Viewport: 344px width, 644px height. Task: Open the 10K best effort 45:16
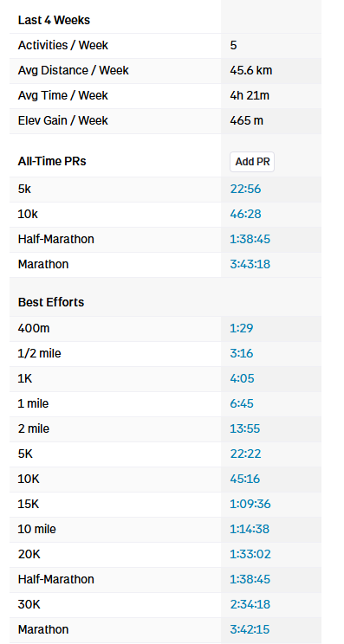(x=245, y=480)
